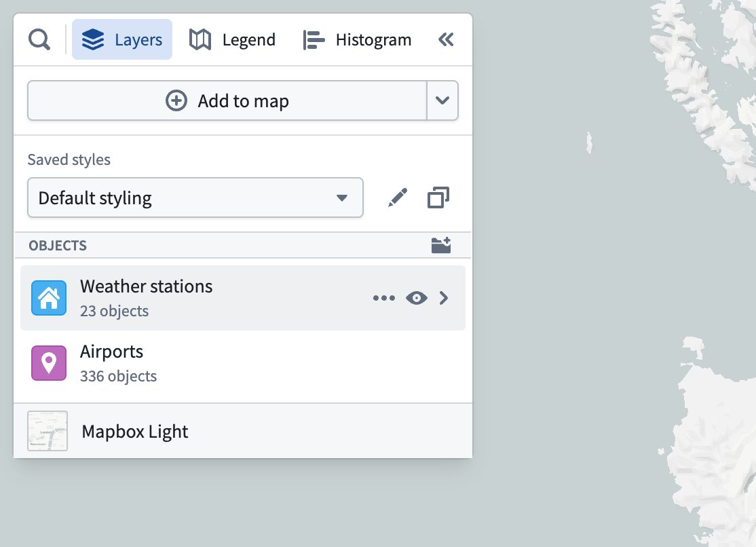Open Weather stations more options menu
The width and height of the screenshot is (756, 547).
[x=384, y=298]
